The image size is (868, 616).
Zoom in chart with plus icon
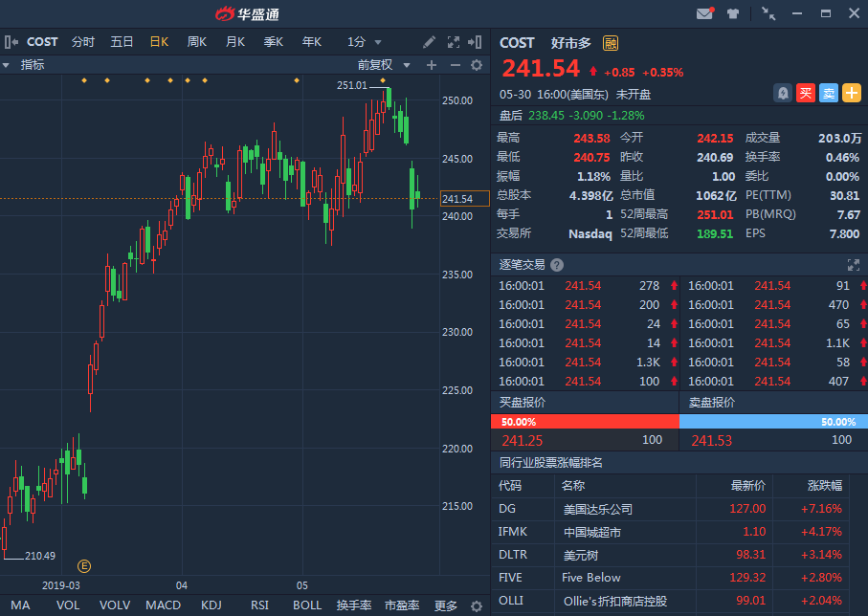tap(432, 65)
